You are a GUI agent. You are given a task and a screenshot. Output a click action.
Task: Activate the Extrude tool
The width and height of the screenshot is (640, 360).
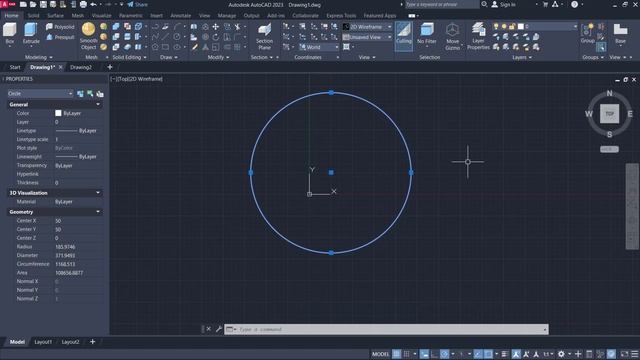pyautogui.click(x=31, y=33)
